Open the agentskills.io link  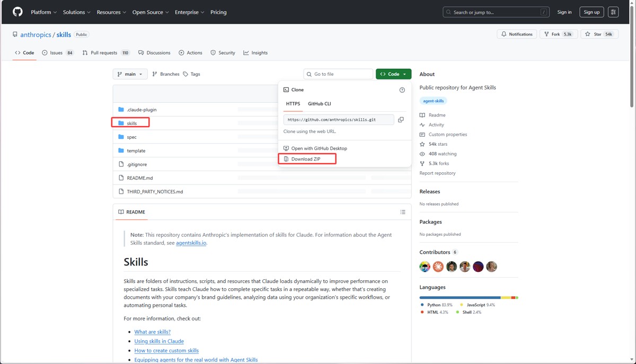(191, 243)
